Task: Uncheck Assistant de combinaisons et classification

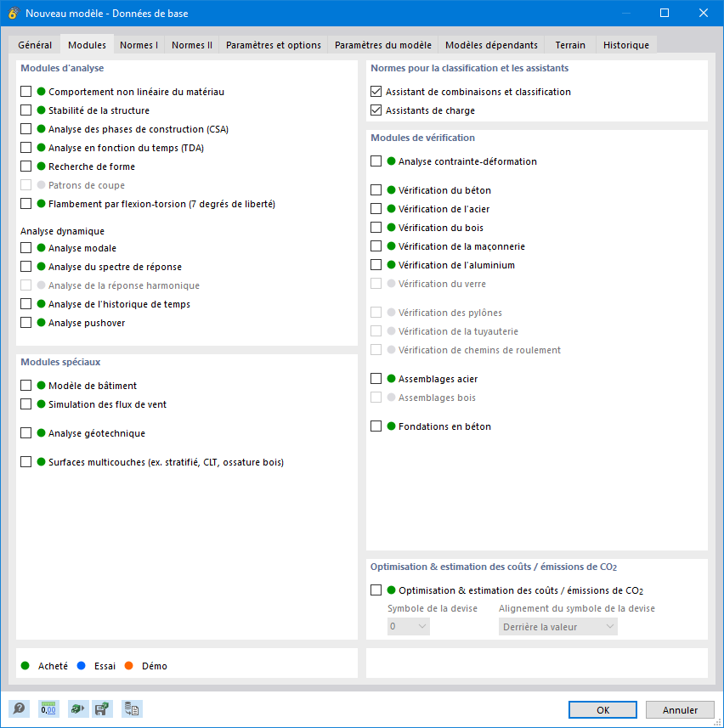Action: [376, 92]
